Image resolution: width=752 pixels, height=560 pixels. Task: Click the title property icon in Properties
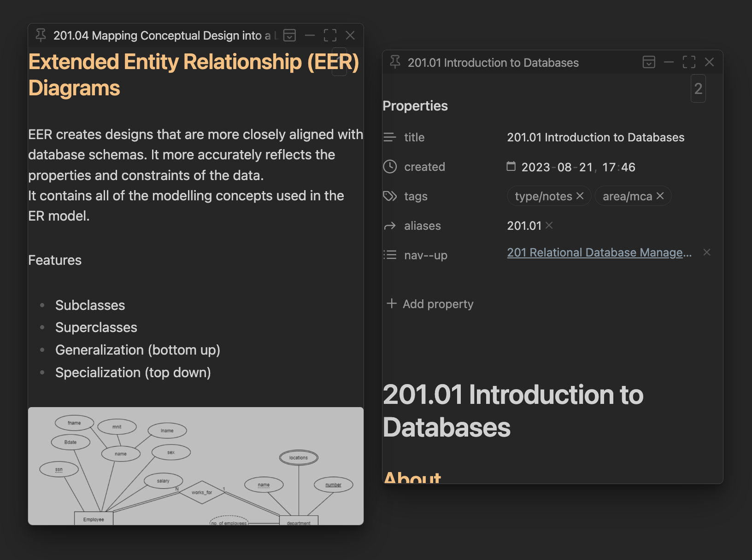[x=390, y=137]
